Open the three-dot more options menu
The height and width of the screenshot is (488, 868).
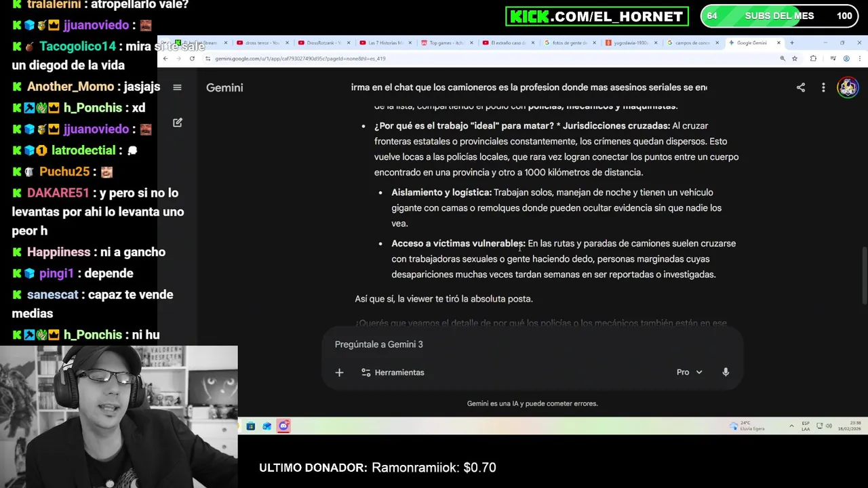[x=823, y=87]
